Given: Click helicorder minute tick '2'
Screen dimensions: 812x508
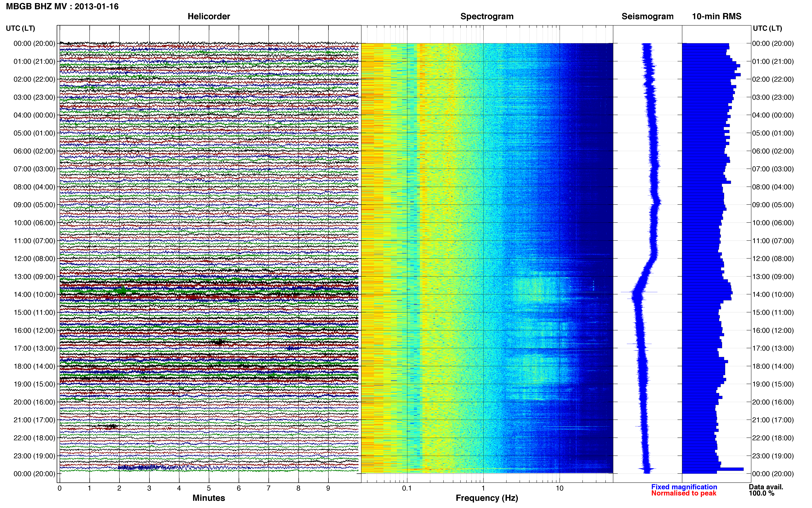Looking at the screenshot, I should [x=119, y=488].
